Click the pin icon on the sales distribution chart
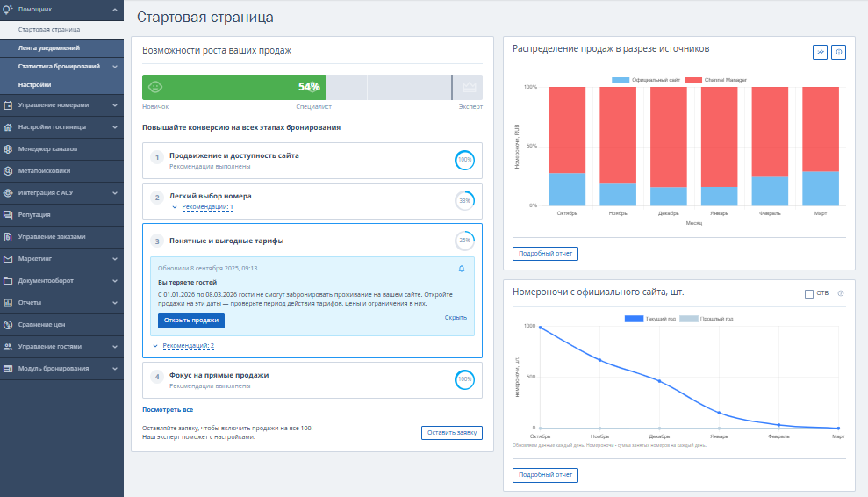Viewport: 868px width, 497px height. tap(820, 52)
